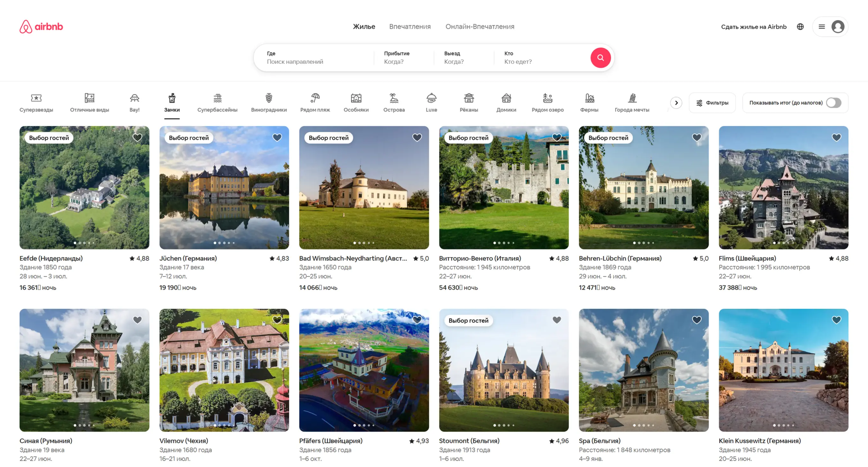The width and height of the screenshot is (868, 467).
Task: Switch to the Впечатления tab
Action: click(x=410, y=26)
